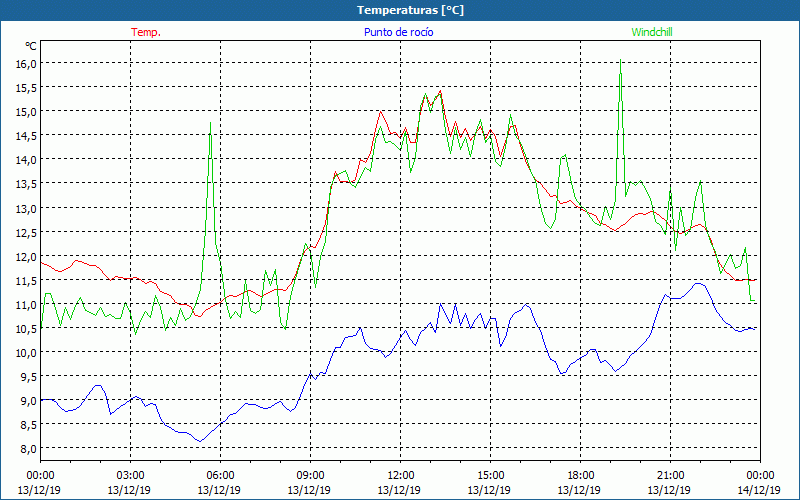This screenshot has height=500, width=800.
Task: Click the 14/12/19 date label
Action: pos(760,490)
